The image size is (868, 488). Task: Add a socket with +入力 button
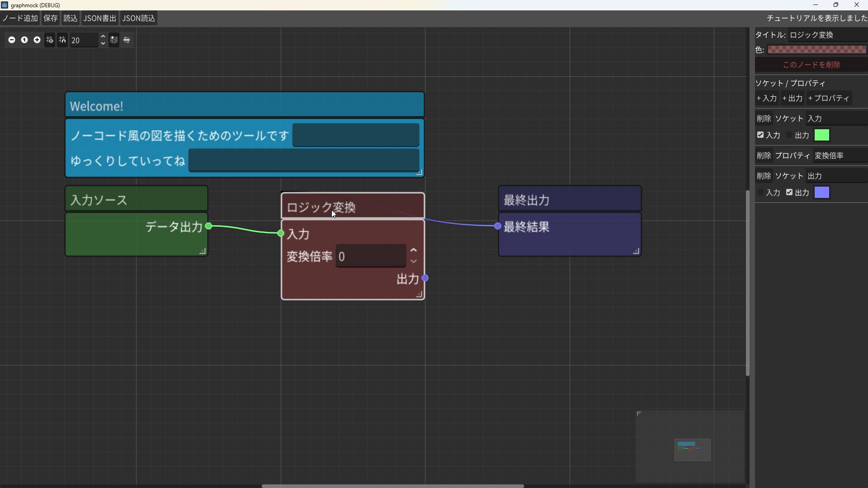click(767, 98)
